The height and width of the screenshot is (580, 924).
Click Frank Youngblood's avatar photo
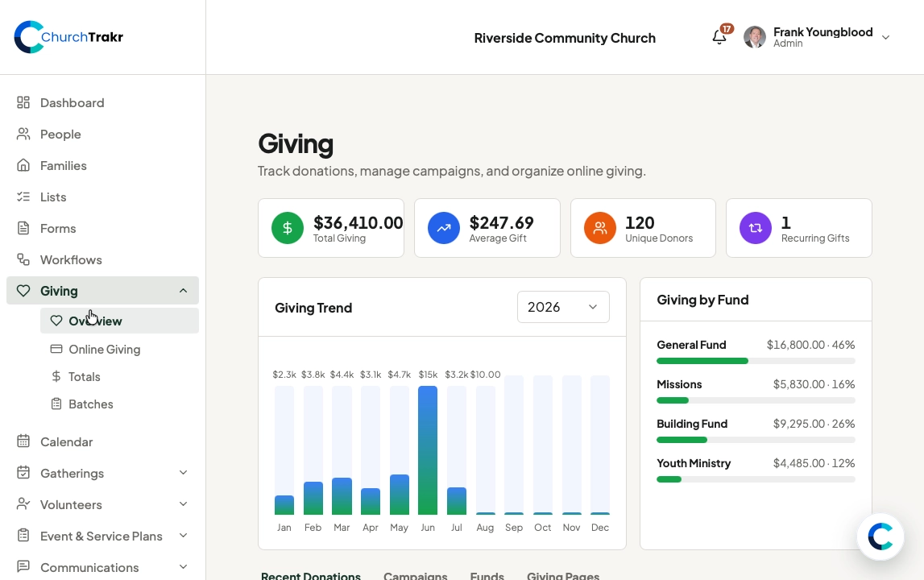tap(755, 37)
